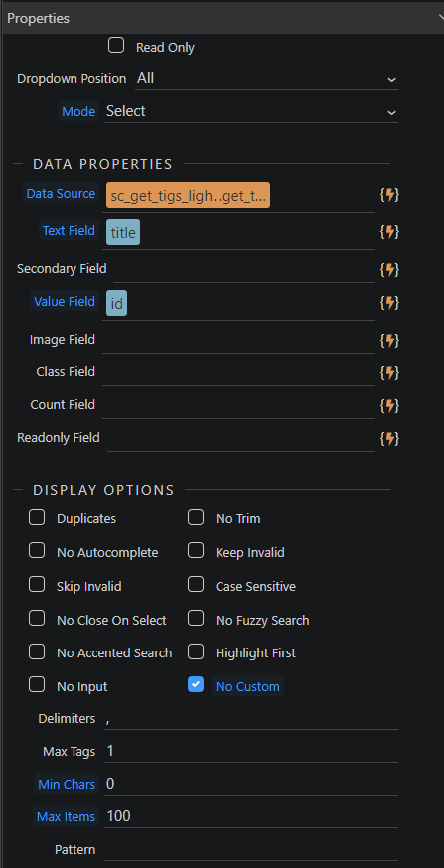Open data binding picker for Secondary Field
Screen dimensions: 444x868
[389, 269]
